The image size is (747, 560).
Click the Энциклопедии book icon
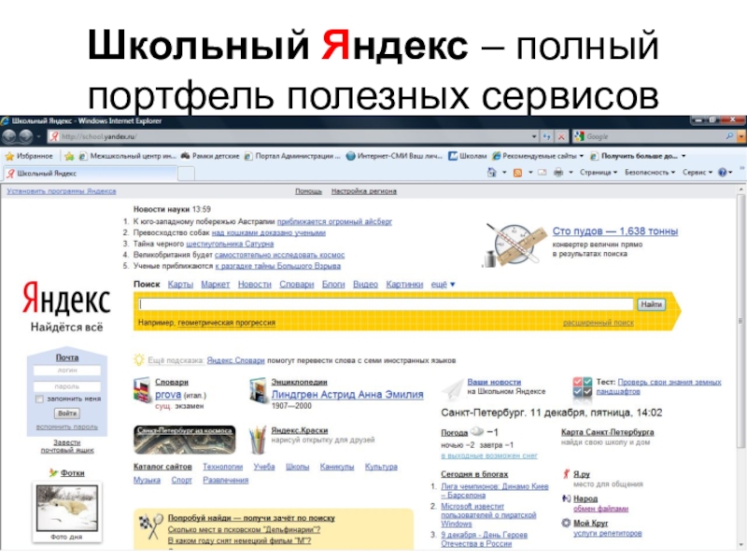[x=258, y=390]
